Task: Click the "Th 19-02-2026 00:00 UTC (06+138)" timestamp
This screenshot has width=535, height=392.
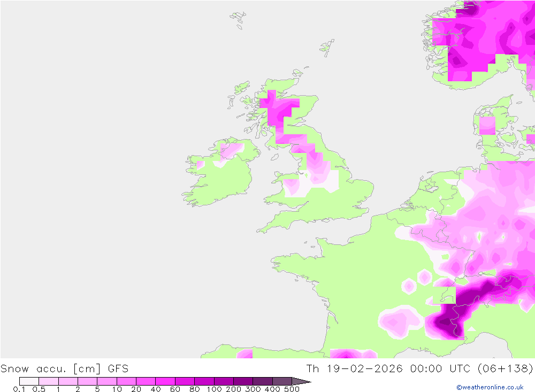Action: click(x=419, y=369)
